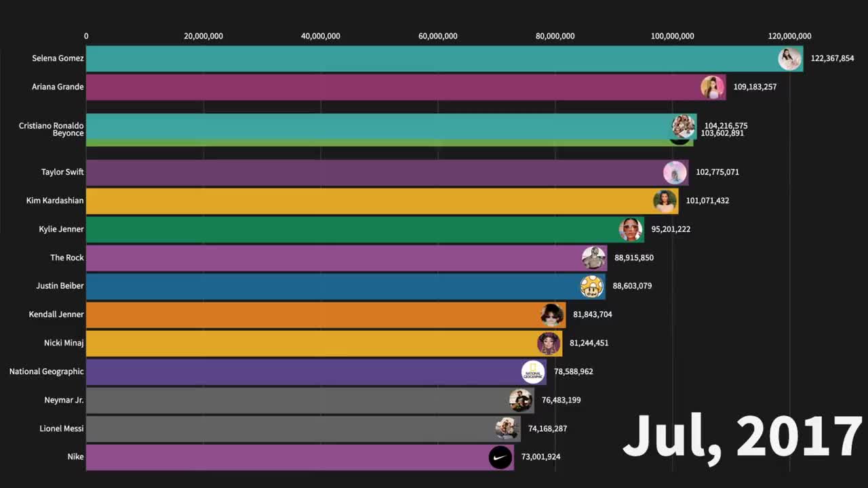
Task: Click the value 78,588,962
Action: [x=574, y=371]
